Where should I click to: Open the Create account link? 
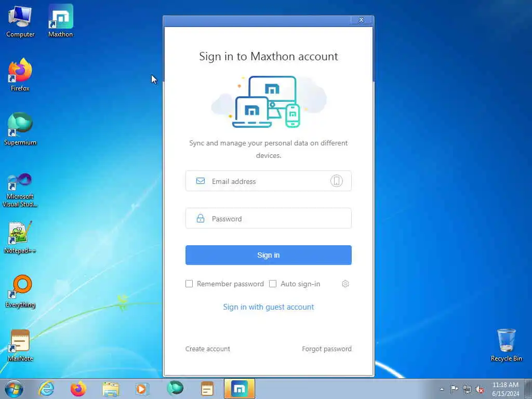click(208, 349)
